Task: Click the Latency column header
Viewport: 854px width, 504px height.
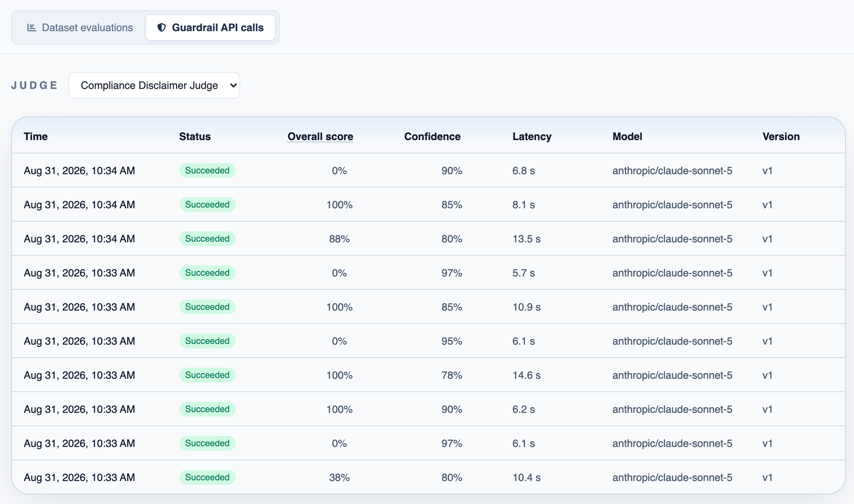Action: pos(532,136)
